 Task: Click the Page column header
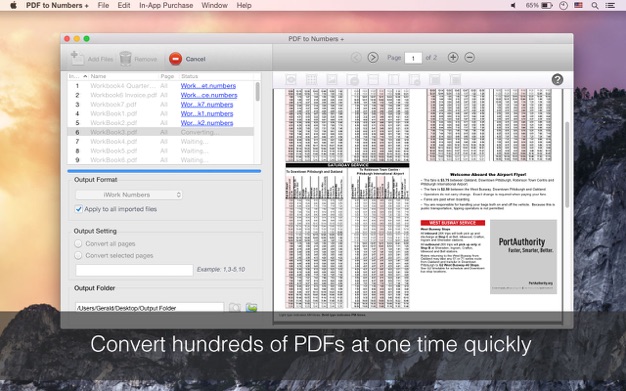(167, 76)
